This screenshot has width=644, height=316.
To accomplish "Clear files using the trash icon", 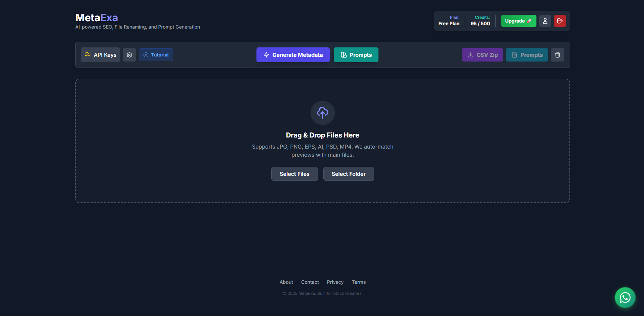I will (x=558, y=54).
